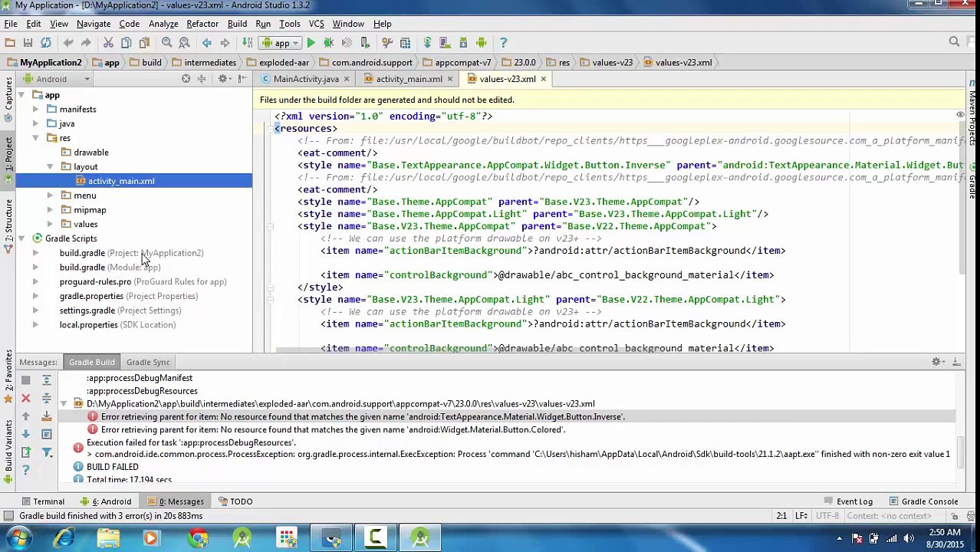The image size is (980, 552).
Task: Open Project Structure icon
Action: (405, 43)
